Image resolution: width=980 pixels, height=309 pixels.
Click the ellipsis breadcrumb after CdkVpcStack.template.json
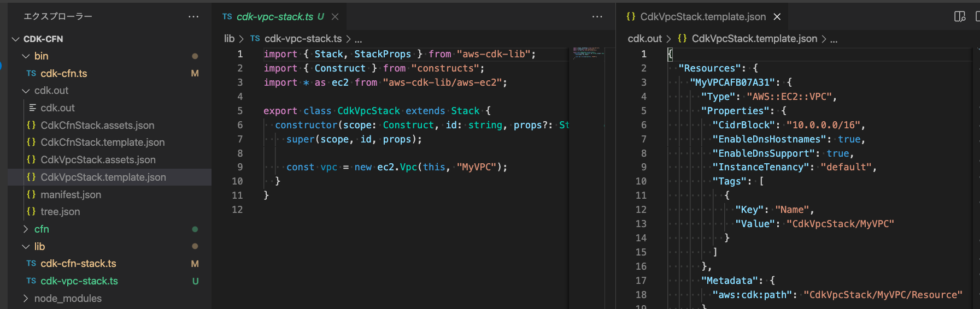coord(834,39)
